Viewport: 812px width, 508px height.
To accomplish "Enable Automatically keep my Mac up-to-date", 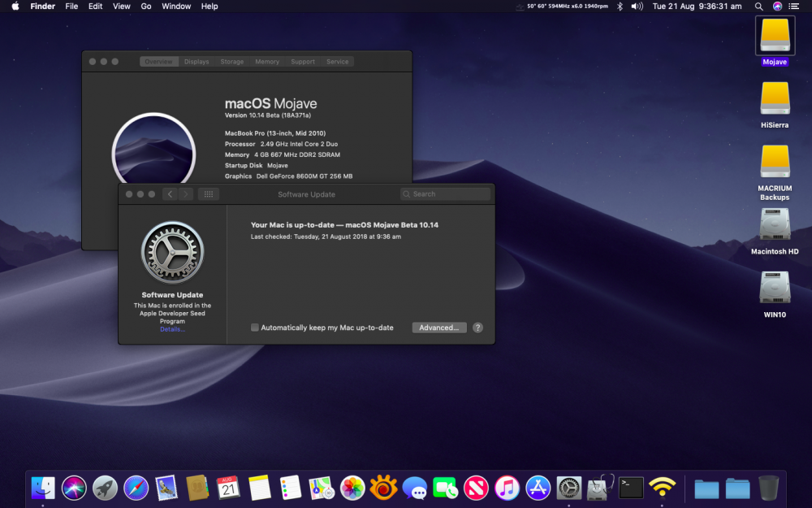I will point(255,328).
